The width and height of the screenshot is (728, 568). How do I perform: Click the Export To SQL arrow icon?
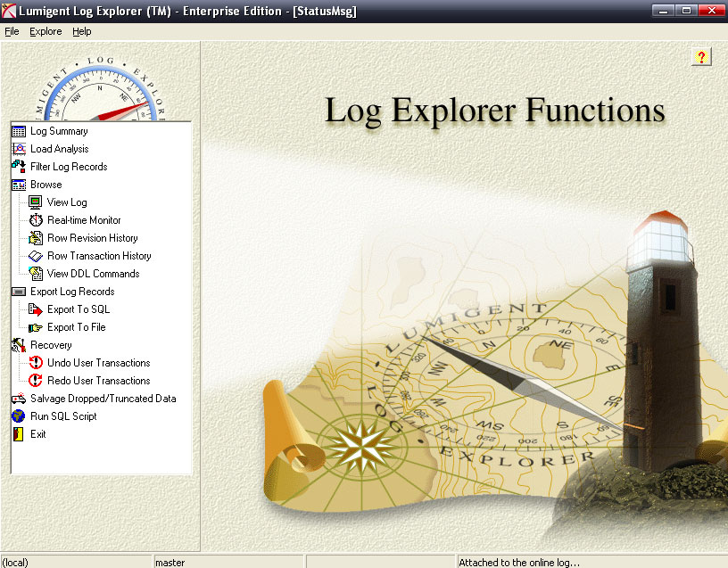tap(36, 309)
